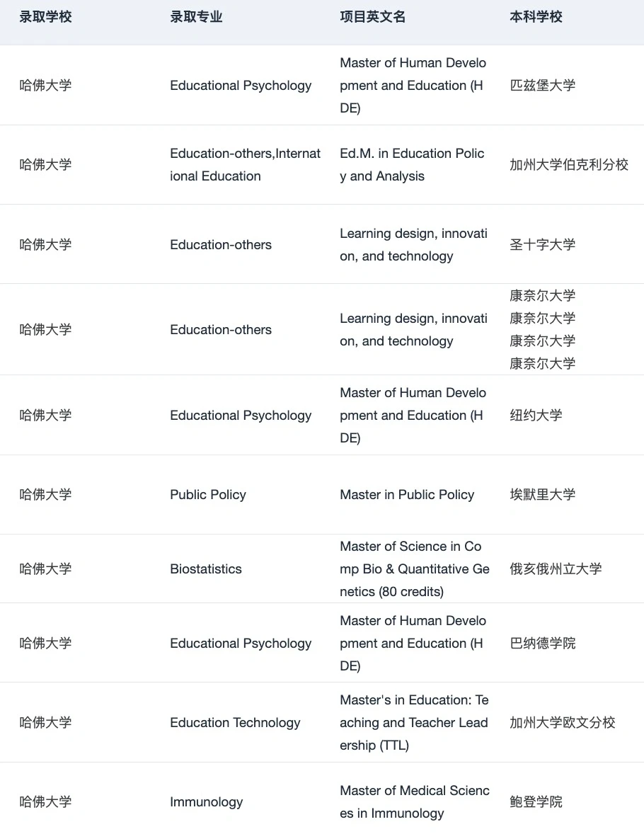Select the 俄亥俄州立大学 cell
The height and width of the screenshot is (834, 644).
click(x=556, y=569)
